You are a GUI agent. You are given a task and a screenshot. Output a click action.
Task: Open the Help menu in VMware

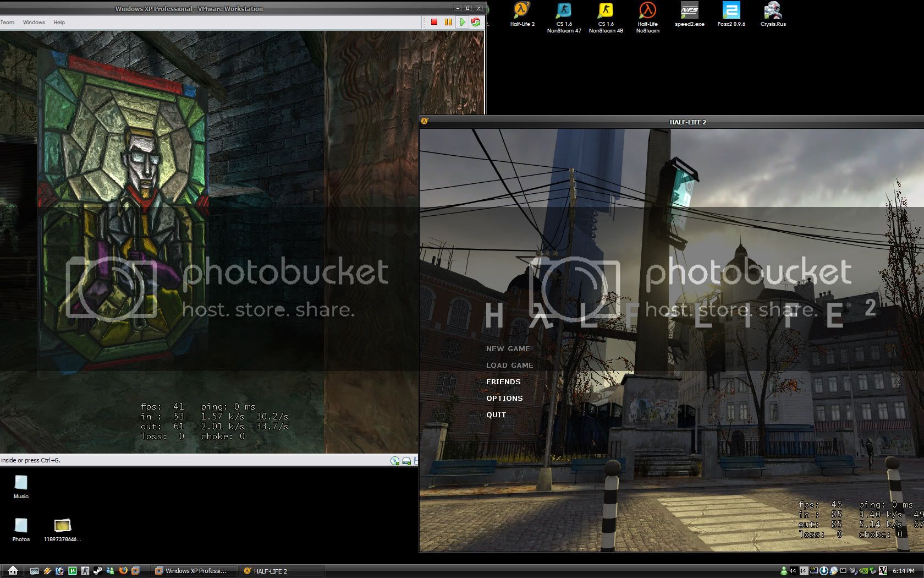[x=59, y=23]
